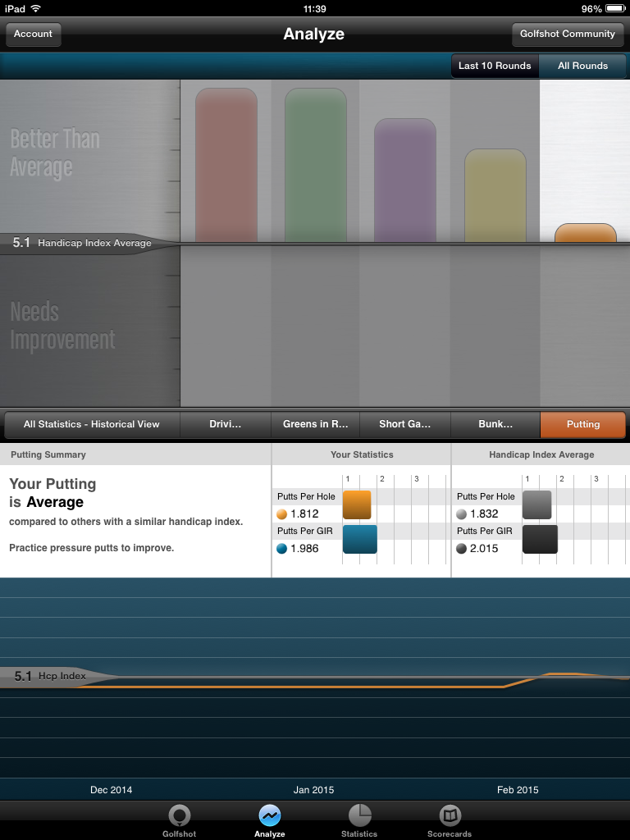Tap the blue Putts Per GIR dot
The image size is (630, 840).
(x=282, y=549)
